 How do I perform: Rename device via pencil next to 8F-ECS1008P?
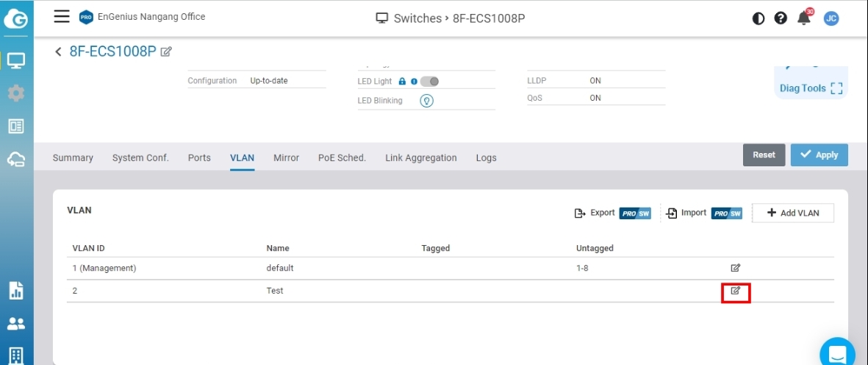[166, 52]
